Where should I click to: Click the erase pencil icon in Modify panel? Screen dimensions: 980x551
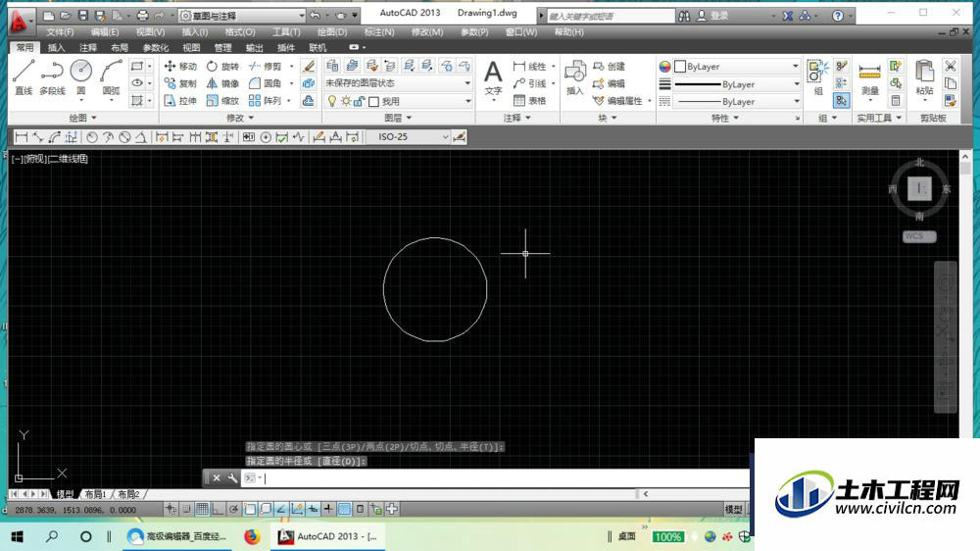309,67
